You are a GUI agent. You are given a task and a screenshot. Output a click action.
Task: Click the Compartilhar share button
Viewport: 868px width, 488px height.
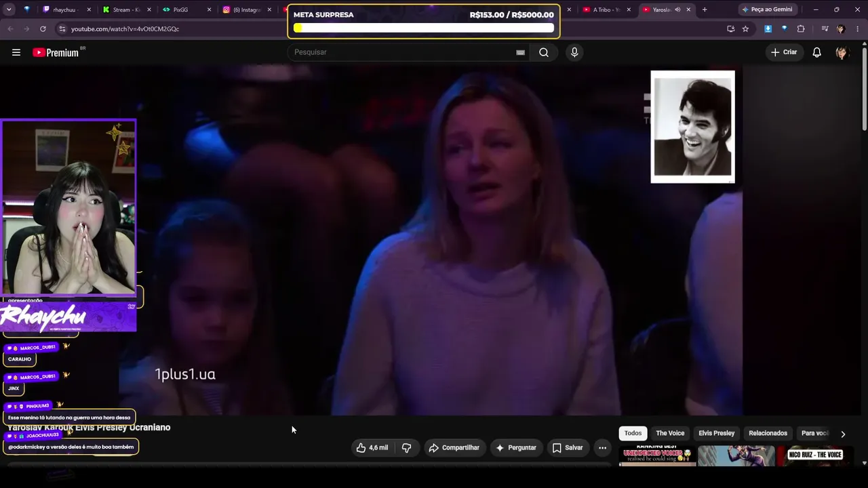click(x=454, y=447)
